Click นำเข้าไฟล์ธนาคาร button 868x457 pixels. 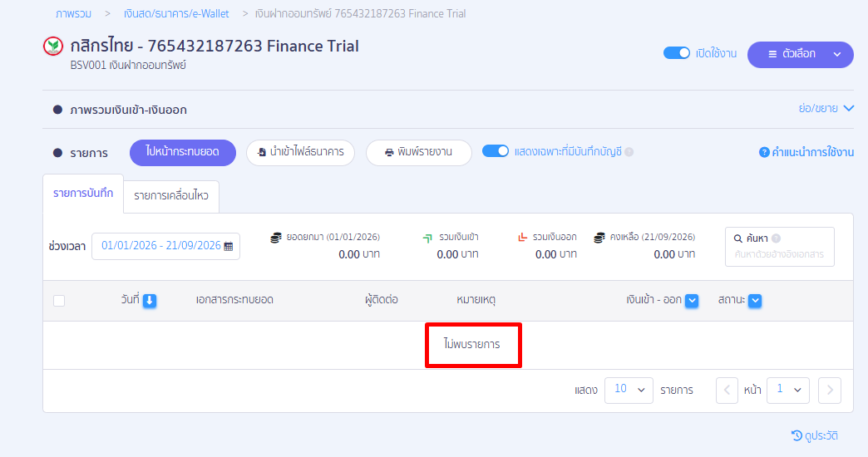(x=301, y=152)
